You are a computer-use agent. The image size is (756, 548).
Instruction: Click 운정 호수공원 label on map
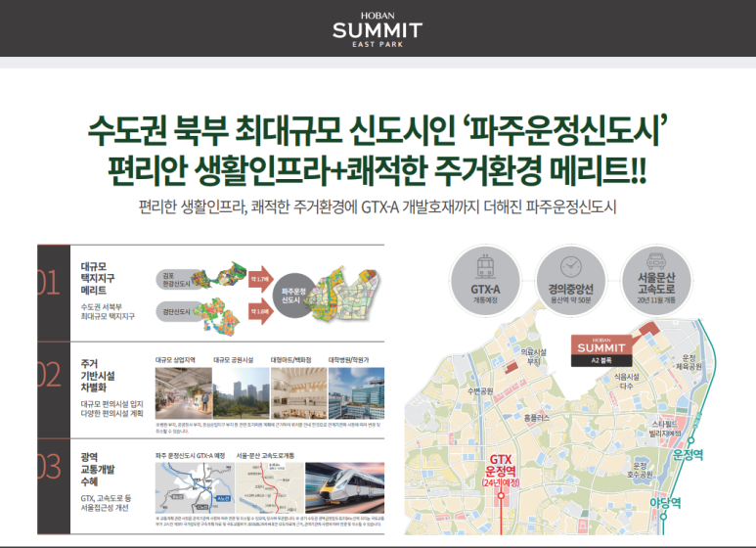[640, 470]
